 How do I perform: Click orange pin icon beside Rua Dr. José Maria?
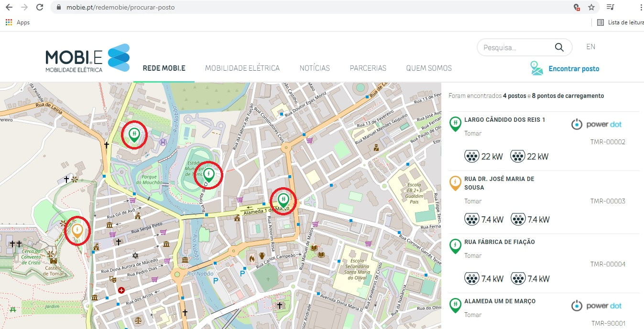coord(455,183)
